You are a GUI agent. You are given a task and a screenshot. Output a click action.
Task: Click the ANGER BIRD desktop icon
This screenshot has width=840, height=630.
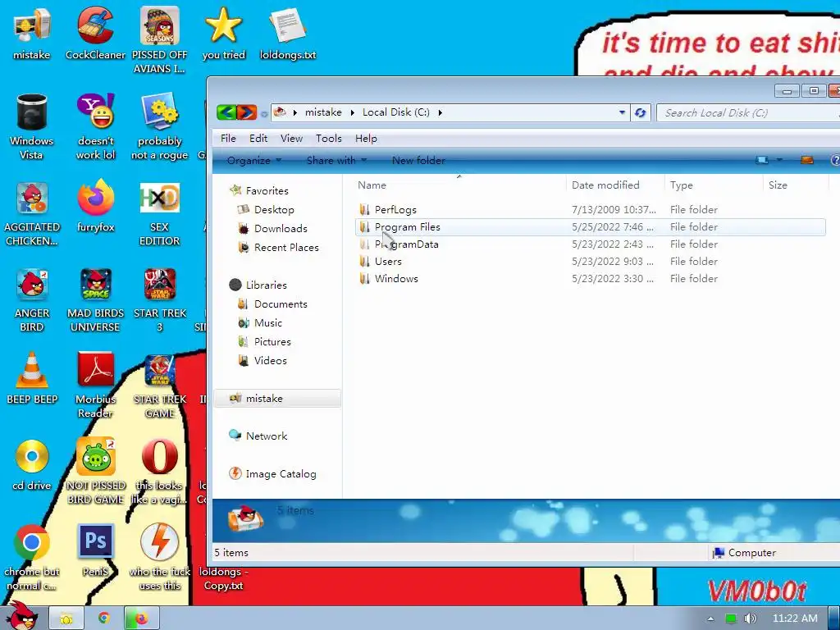pyautogui.click(x=32, y=299)
